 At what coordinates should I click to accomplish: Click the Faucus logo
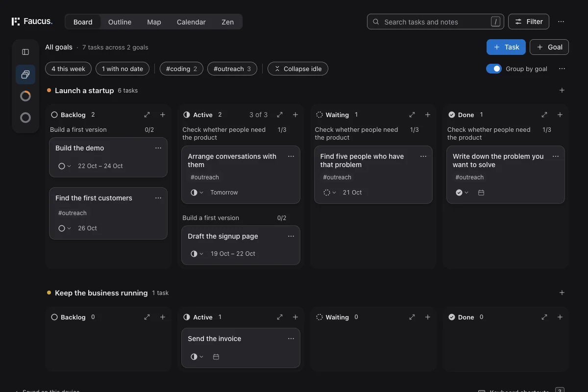32,22
